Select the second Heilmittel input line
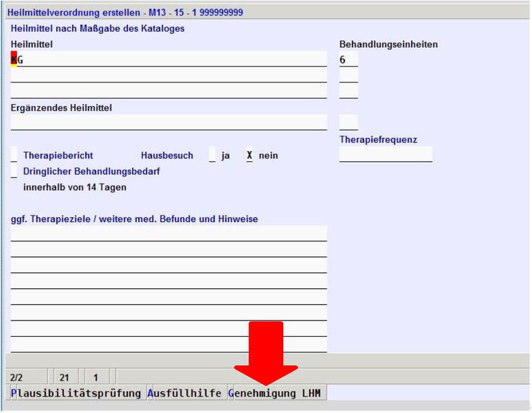This screenshot has height=413, width=532. [169, 75]
